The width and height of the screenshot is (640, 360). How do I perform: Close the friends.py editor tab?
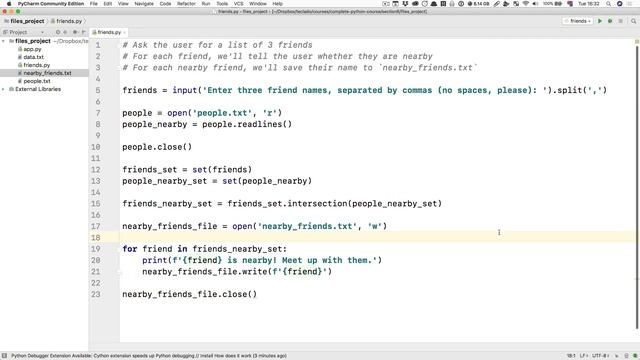coord(124,32)
